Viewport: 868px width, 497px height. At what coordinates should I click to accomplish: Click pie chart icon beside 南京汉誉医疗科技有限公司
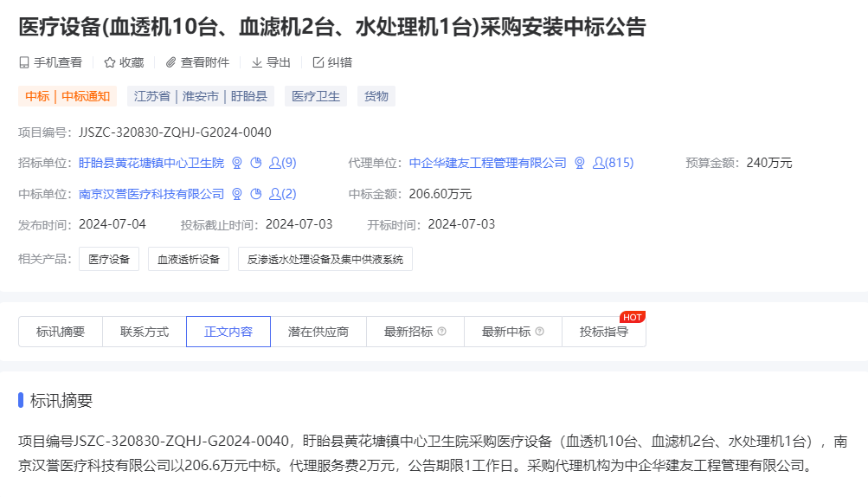click(x=255, y=194)
